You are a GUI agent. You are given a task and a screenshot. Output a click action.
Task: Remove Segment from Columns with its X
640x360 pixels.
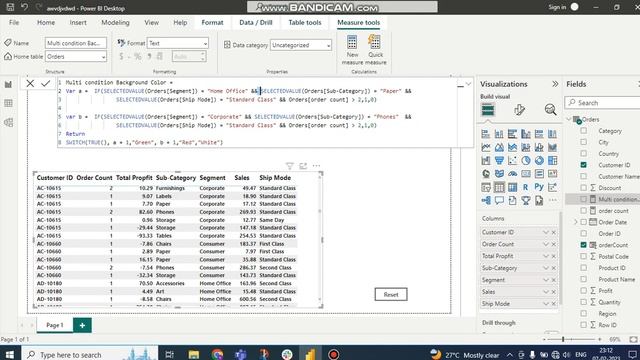[553, 280]
